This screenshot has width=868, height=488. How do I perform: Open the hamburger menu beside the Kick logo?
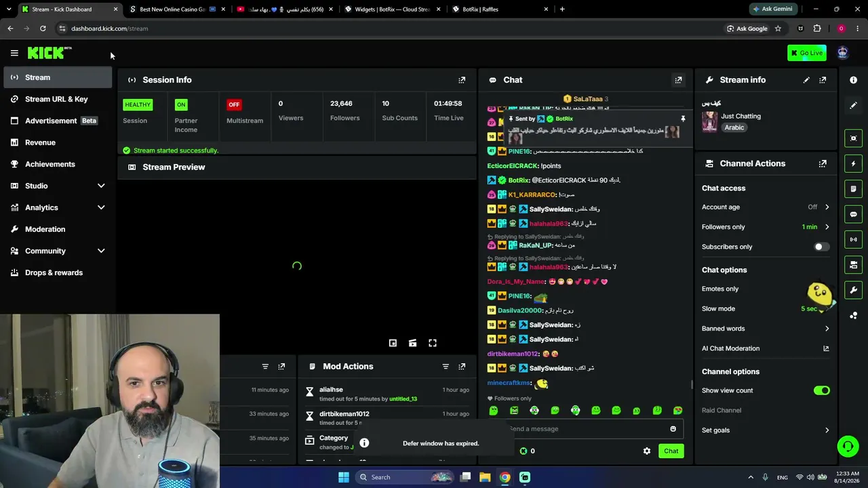(14, 53)
